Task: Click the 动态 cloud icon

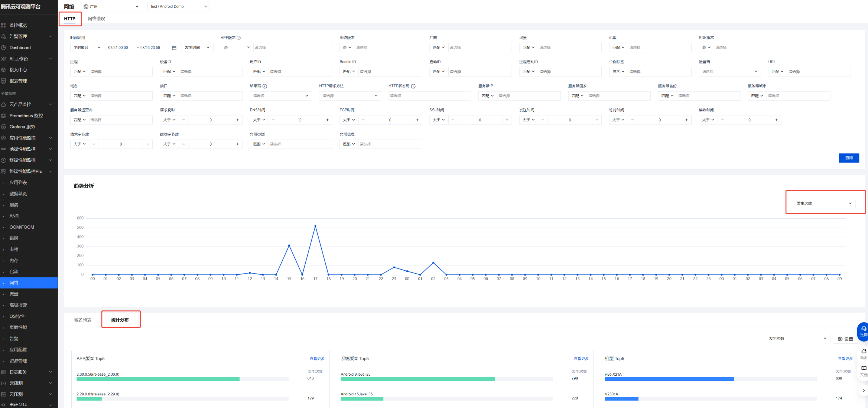Action: tap(864, 351)
